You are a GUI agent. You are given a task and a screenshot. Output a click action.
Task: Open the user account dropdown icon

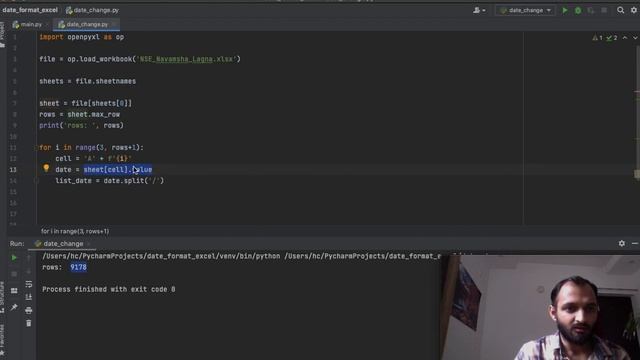click(x=479, y=10)
